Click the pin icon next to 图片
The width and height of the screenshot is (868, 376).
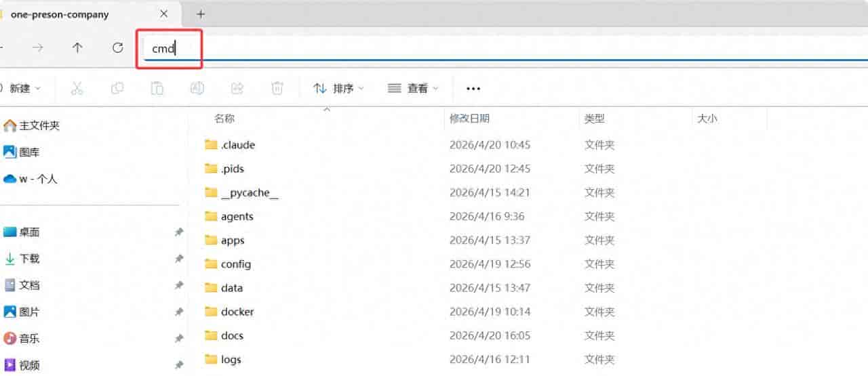tap(178, 312)
